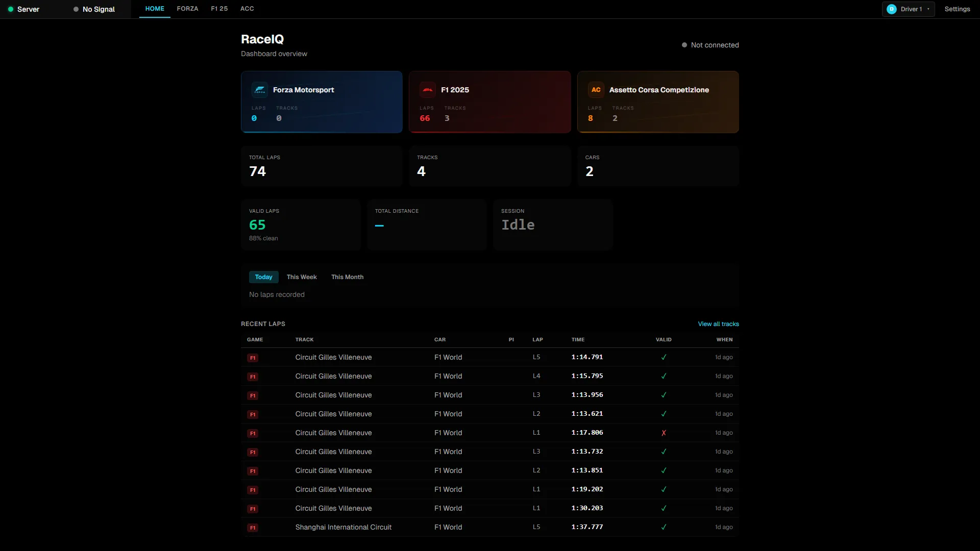Viewport: 980px width, 551px height.
Task: Click the TOTAL LAPS 74 stat card
Action: [x=322, y=166]
